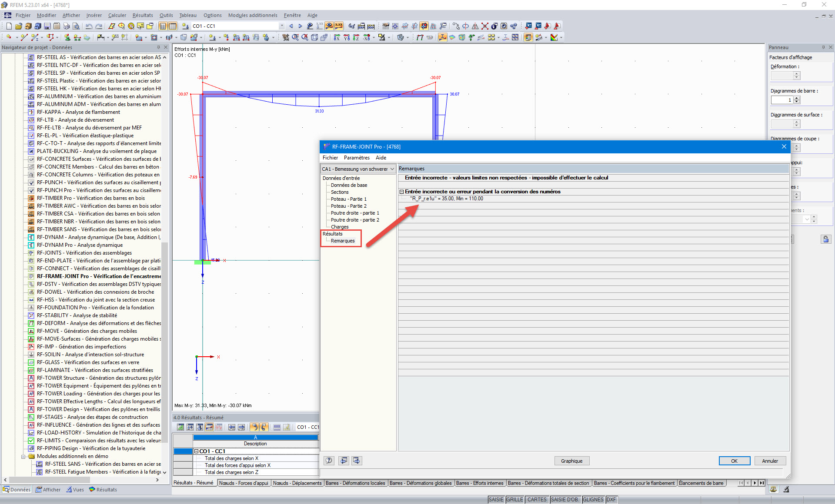Increase Diagrammes de barre factor spinner
The height and width of the screenshot is (504, 835).
pos(796,98)
